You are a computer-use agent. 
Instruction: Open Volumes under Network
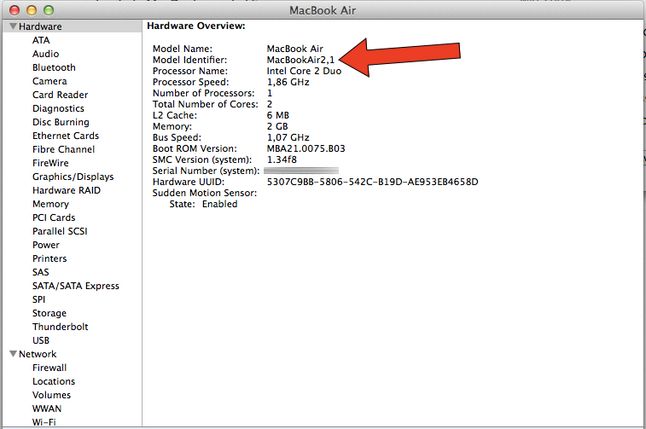51,395
